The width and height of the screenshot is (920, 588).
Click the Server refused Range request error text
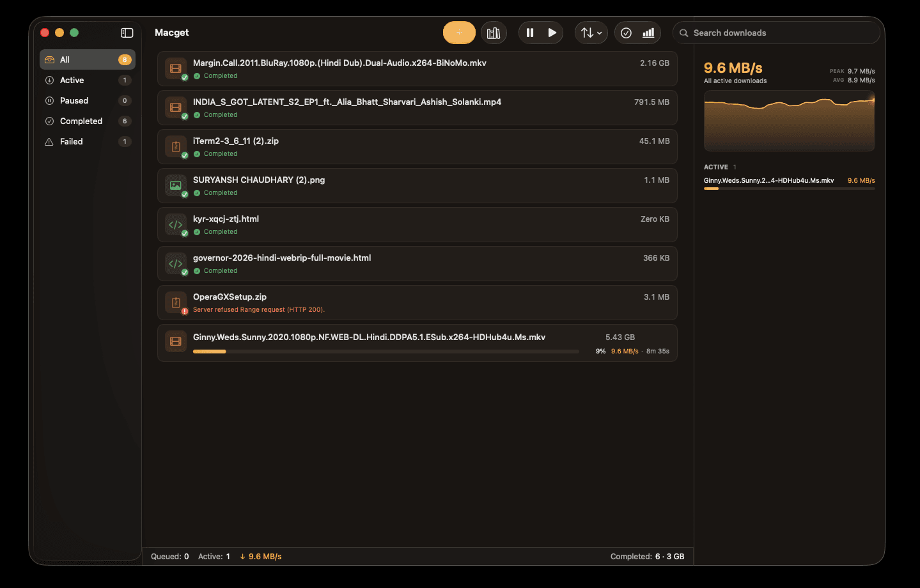pyautogui.click(x=259, y=310)
